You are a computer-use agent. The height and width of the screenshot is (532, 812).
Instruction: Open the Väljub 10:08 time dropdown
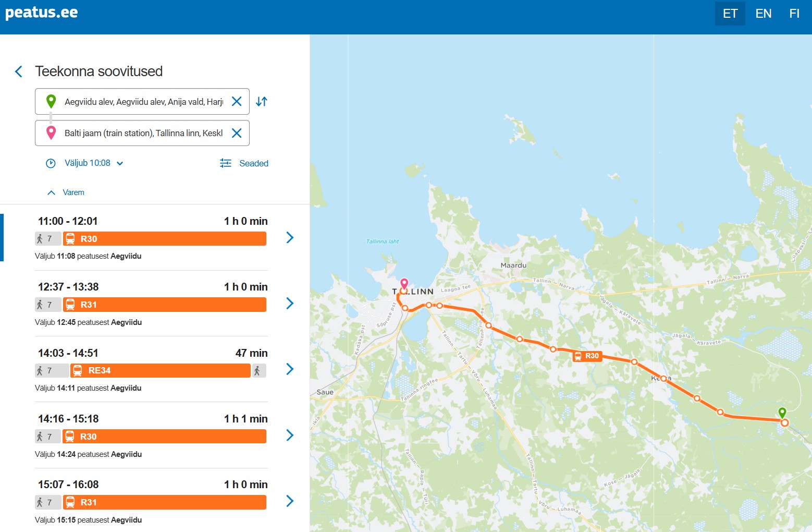[x=94, y=163]
